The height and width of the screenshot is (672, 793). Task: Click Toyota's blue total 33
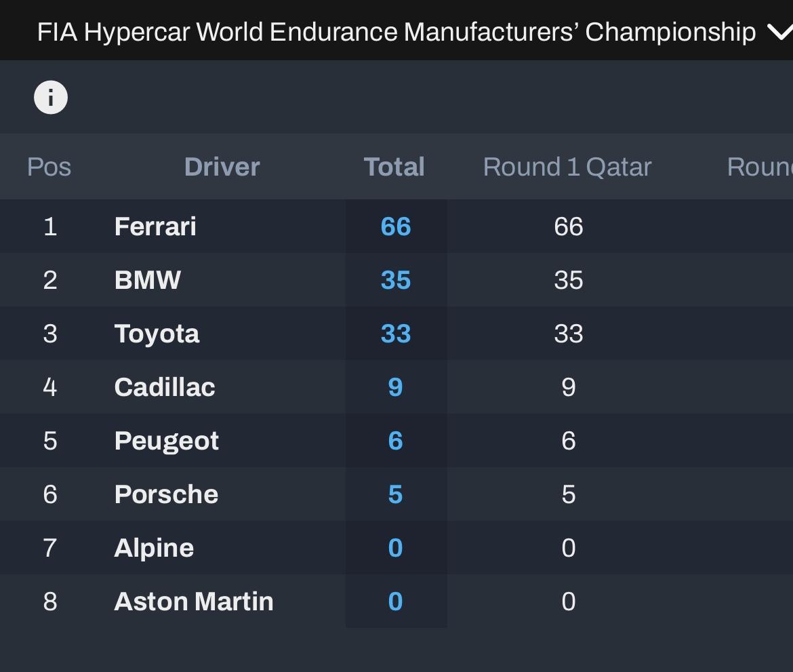coord(396,334)
